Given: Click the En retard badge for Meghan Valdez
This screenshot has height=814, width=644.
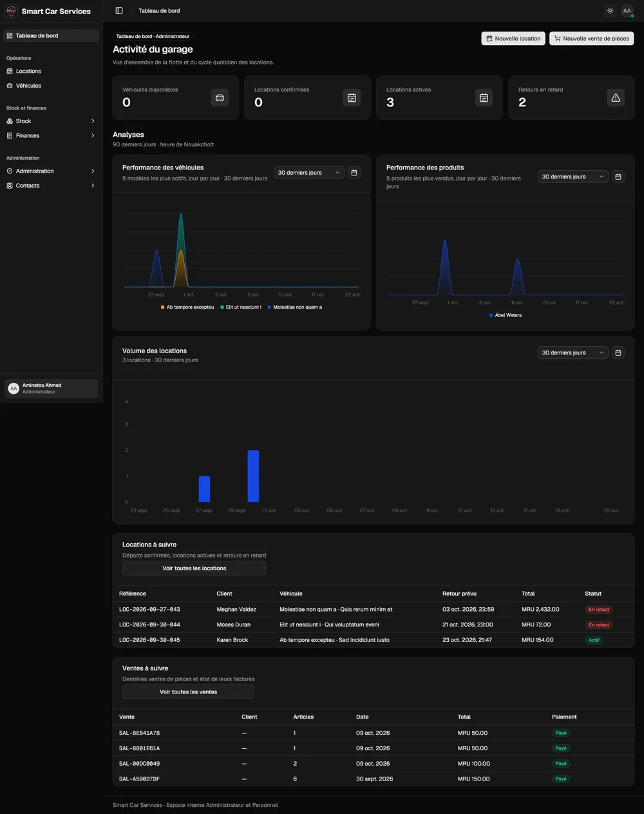Looking at the screenshot, I should [x=598, y=610].
